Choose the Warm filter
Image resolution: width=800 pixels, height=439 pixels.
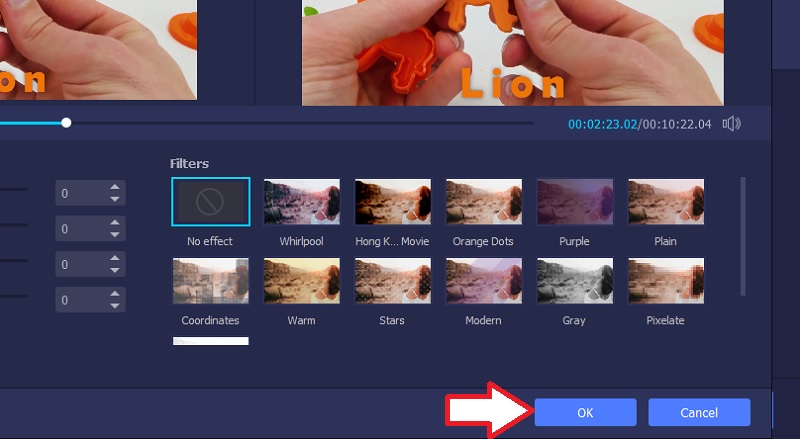[x=302, y=281]
